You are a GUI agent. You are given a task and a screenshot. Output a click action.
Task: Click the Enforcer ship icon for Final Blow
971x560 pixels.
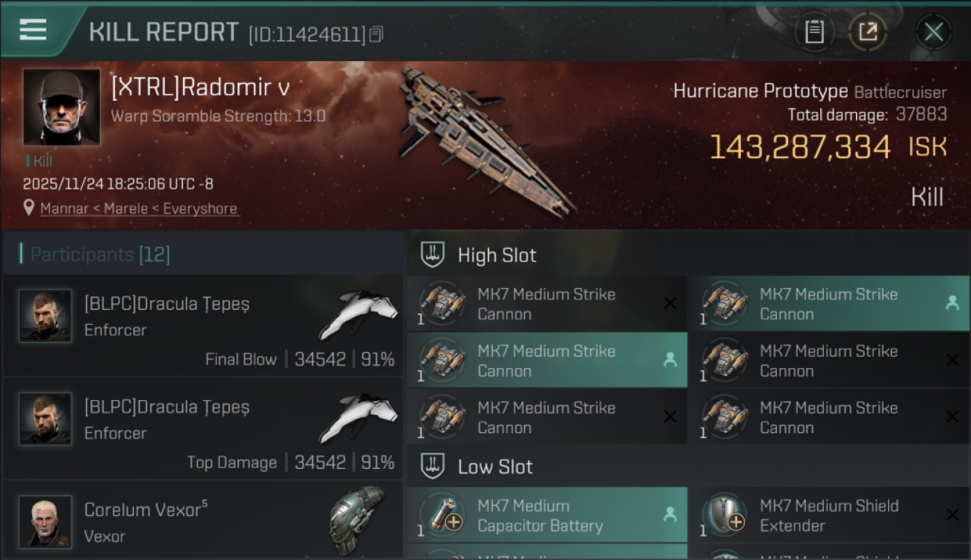click(359, 314)
